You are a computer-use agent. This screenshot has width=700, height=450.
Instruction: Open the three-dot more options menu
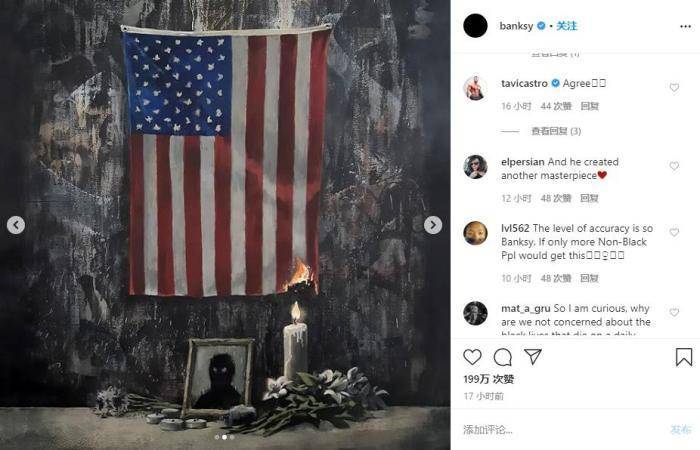685,26
